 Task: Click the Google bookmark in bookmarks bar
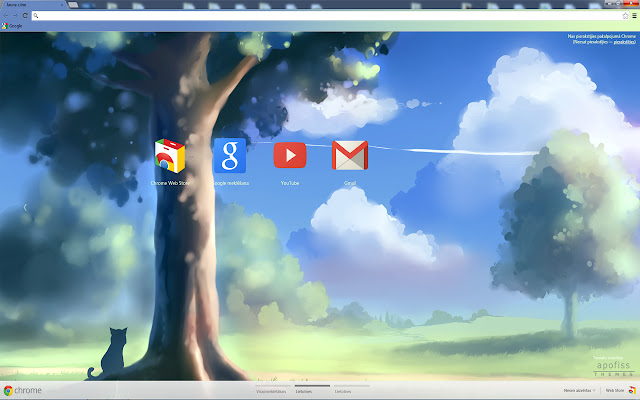[12, 26]
